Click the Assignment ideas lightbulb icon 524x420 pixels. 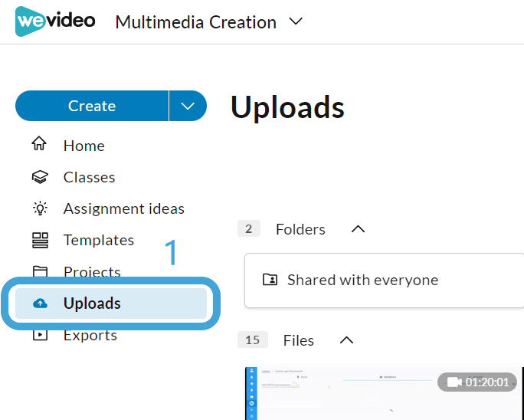click(x=40, y=208)
